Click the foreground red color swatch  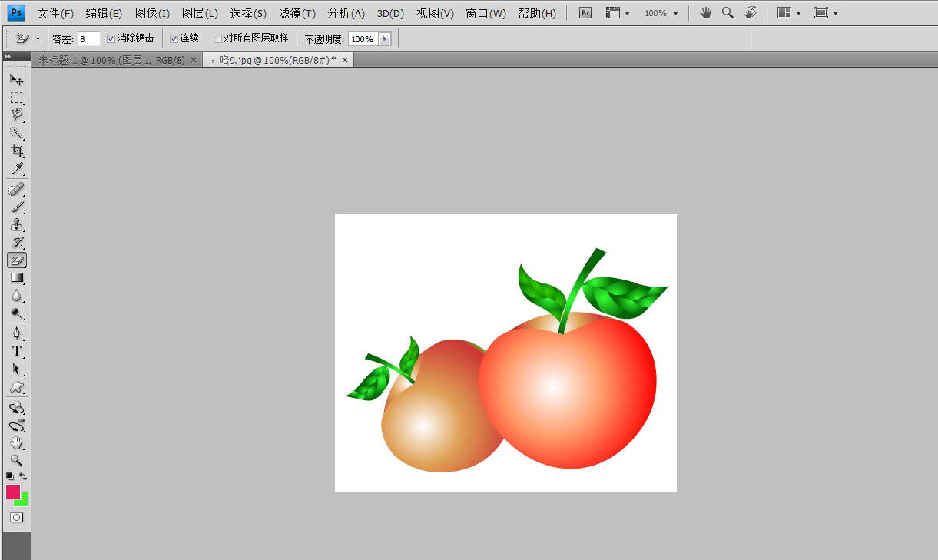(12, 492)
